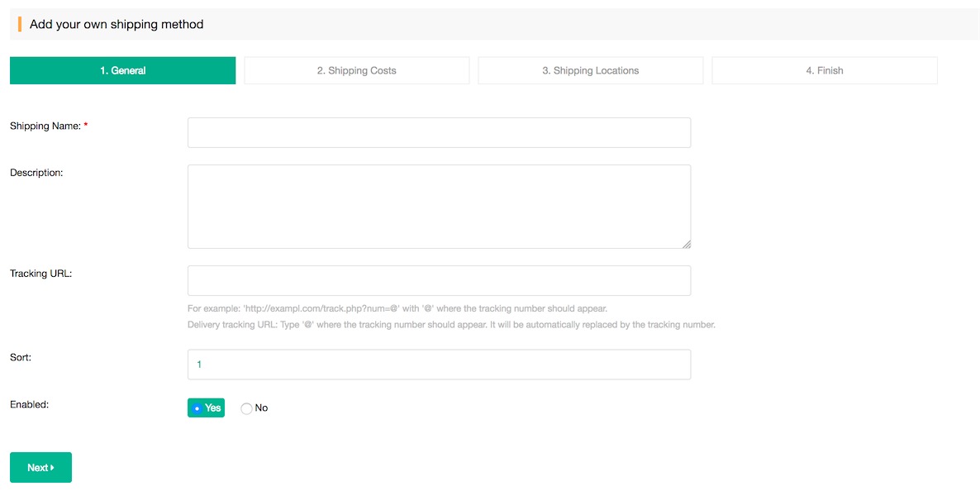The width and height of the screenshot is (980, 491).
Task: Click the Shipping Name label
Action: (45, 126)
